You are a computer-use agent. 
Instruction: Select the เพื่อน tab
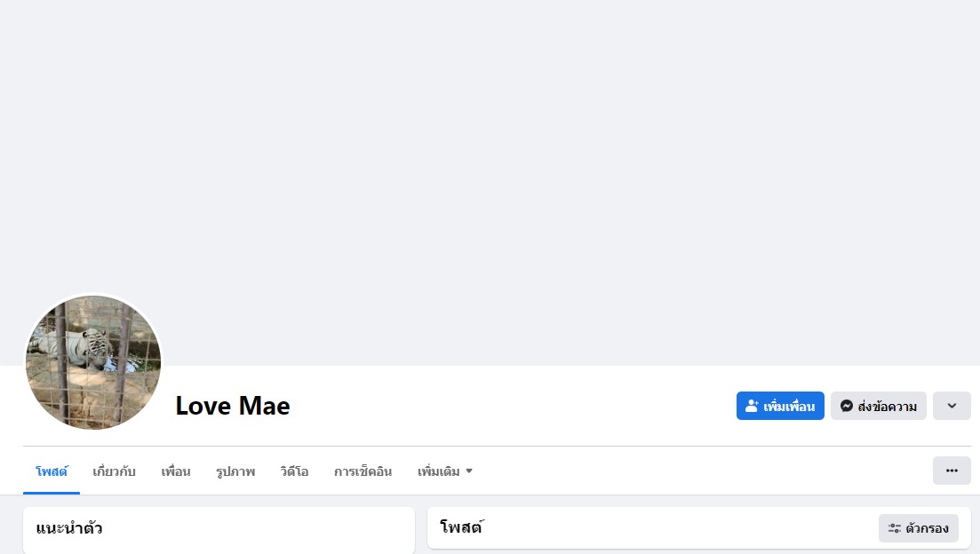(x=176, y=471)
